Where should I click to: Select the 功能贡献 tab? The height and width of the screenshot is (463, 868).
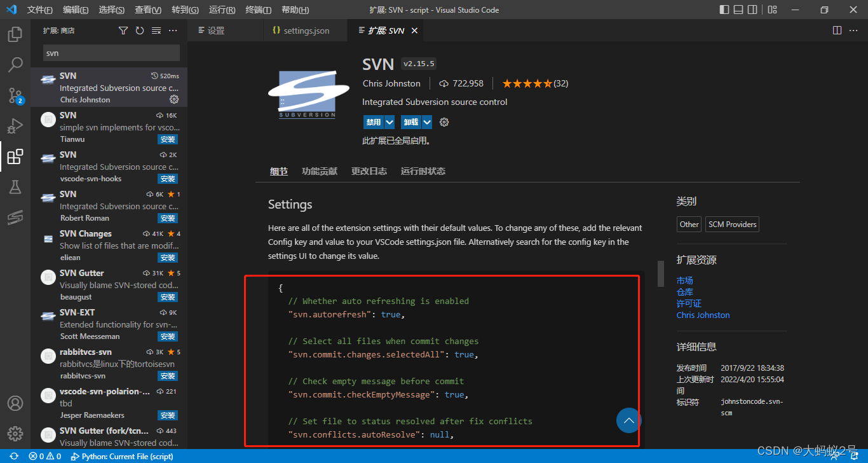coord(320,171)
